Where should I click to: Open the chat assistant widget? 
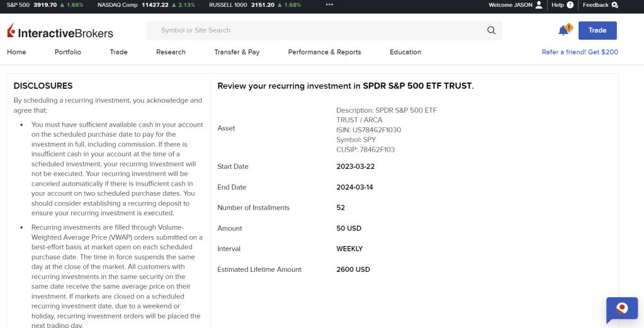coord(621,309)
